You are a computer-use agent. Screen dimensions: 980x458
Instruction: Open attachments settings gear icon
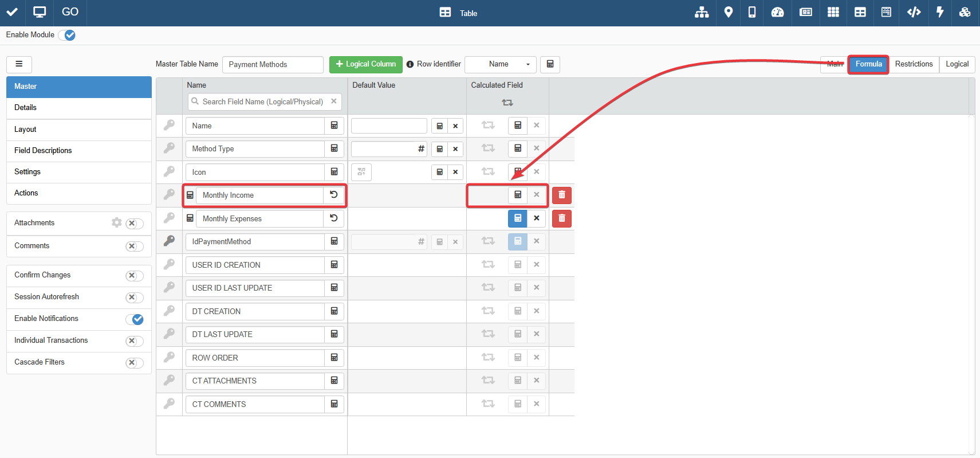(117, 222)
